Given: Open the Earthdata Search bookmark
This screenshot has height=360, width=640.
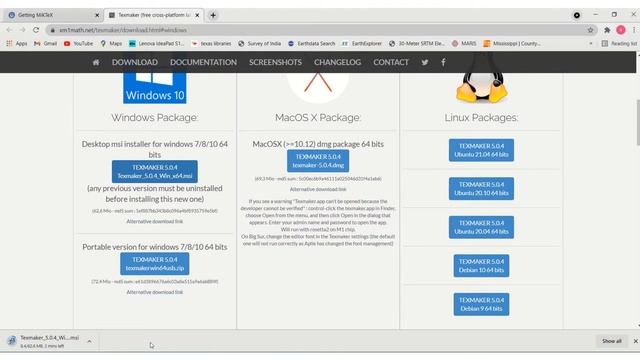Looking at the screenshot, I should click(311, 43).
